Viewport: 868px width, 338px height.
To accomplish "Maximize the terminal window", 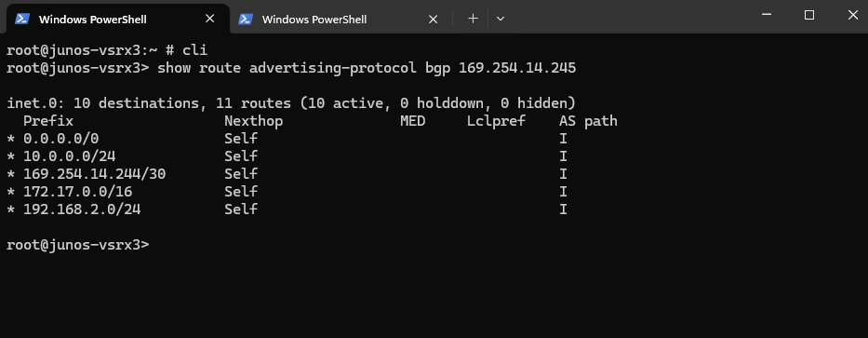I will coord(809,15).
